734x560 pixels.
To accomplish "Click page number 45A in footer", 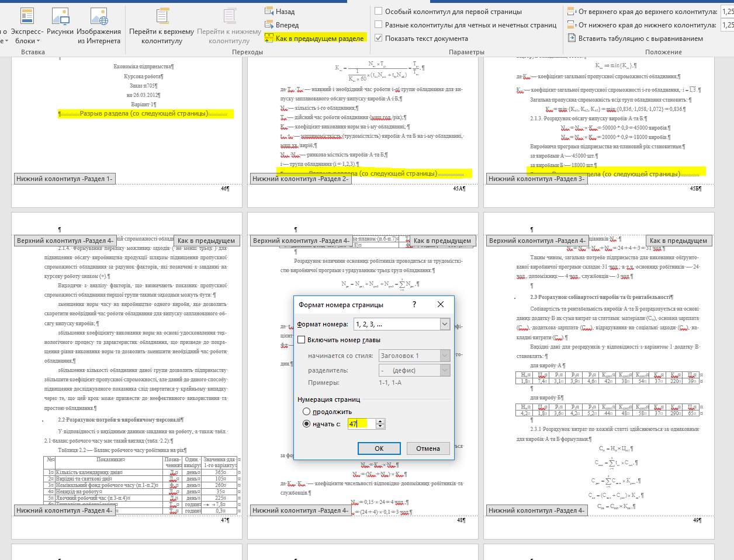I will [x=459, y=189].
